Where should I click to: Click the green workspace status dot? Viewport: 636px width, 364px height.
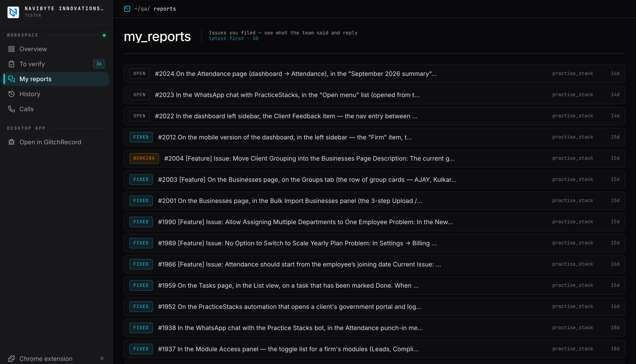click(104, 35)
